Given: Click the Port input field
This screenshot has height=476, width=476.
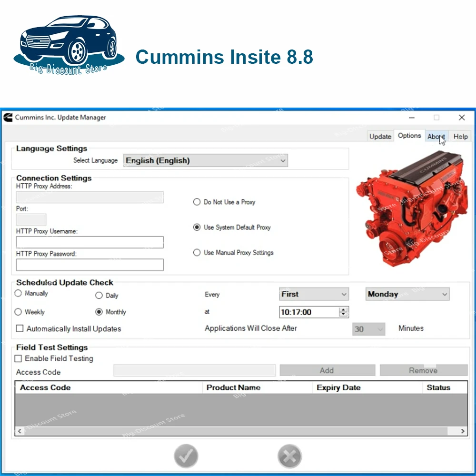Looking at the screenshot, I should (31, 219).
